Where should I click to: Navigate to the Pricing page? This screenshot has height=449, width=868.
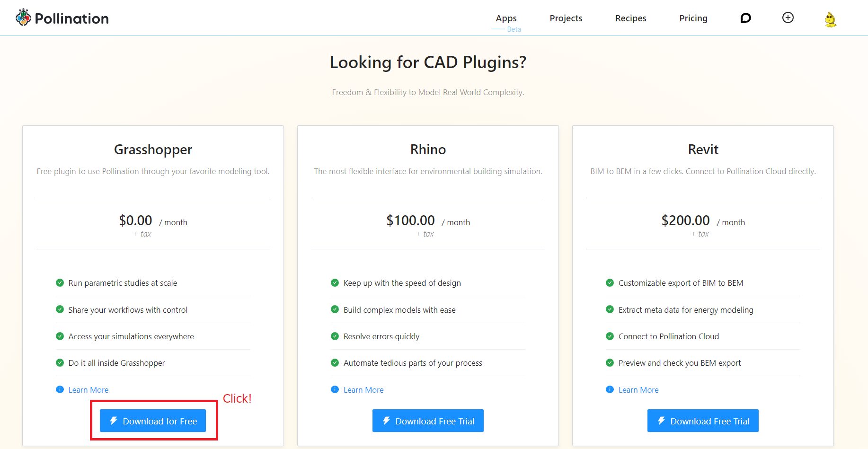pyautogui.click(x=693, y=18)
